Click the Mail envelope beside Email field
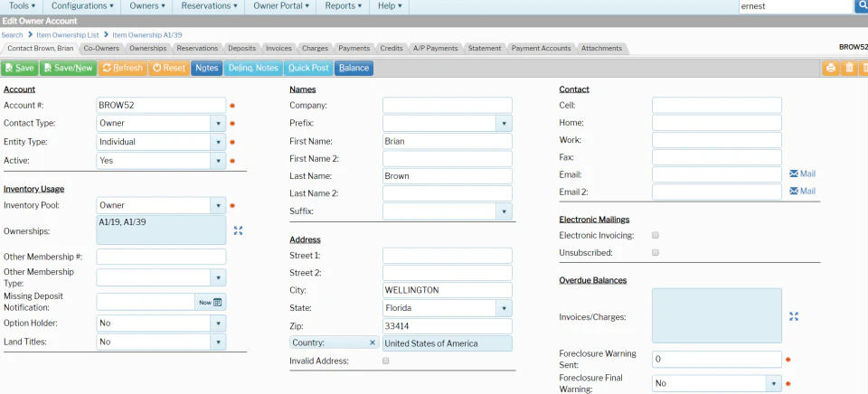868x394 pixels. click(x=802, y=174)
